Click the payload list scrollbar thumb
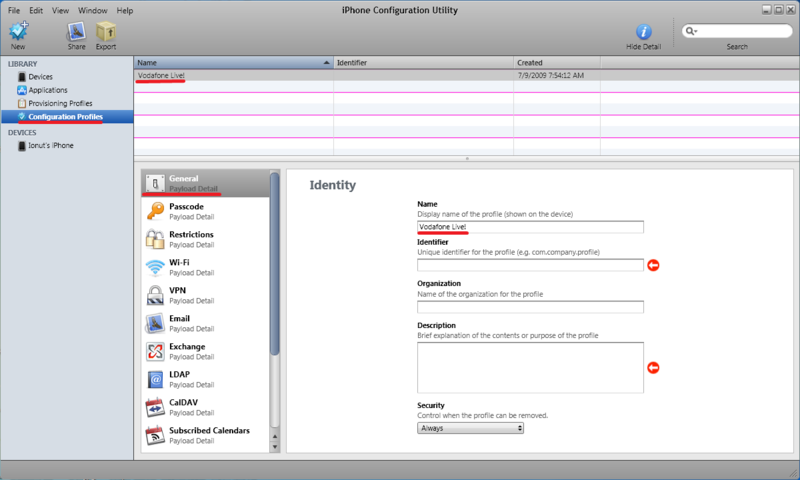Screen dimensions: 800x480 pyautogui.click(x=274, y=263)
